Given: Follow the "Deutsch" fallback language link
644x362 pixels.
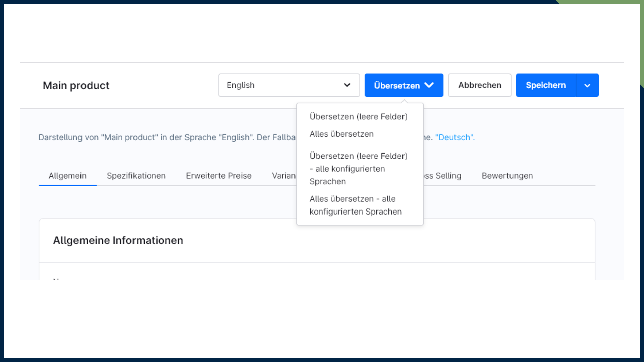Looking at the screenshot, I should click(454, 137).
